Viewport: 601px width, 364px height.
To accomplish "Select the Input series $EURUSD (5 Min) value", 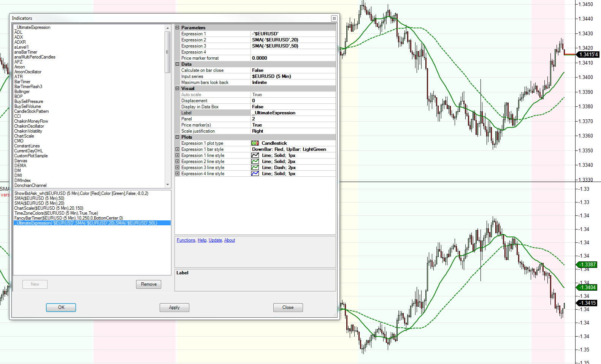I will click(x=293, y=76).
